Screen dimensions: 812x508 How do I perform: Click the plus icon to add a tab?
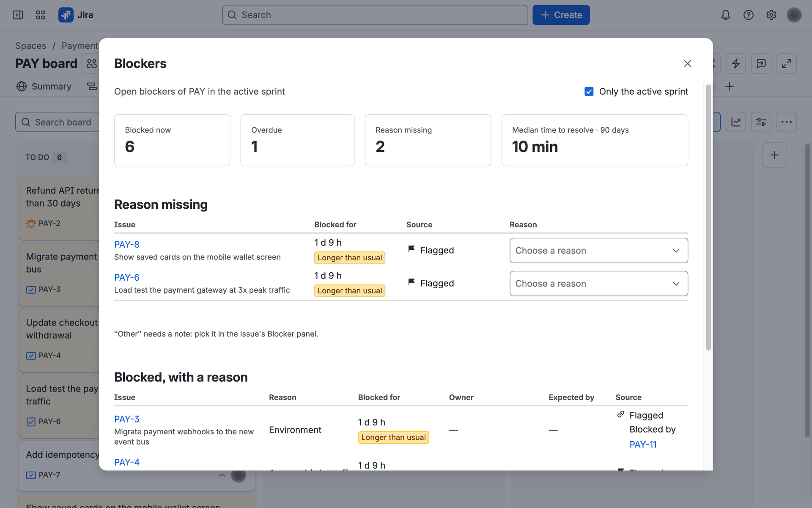point(730,86)
